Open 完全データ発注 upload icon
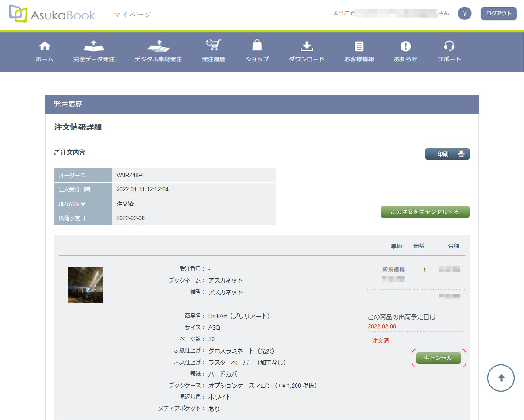This screenshot has height=420, width=524. point(94,46)
